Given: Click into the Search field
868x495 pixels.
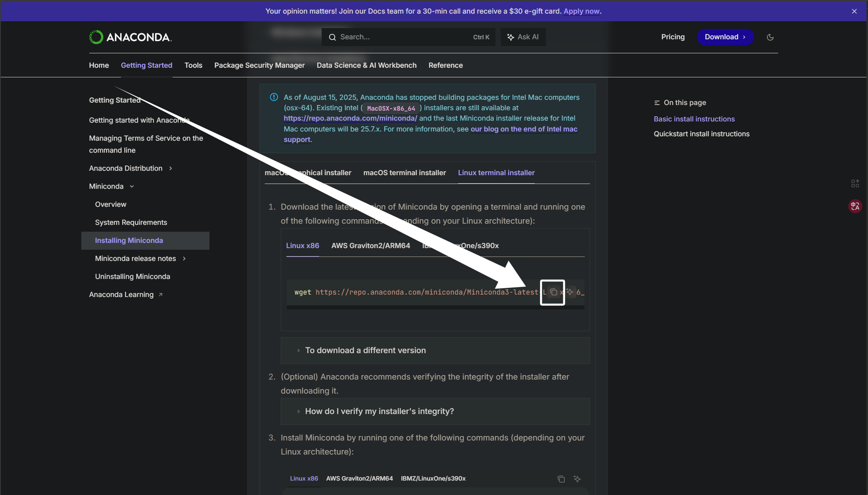Looking at the screenshot, I should 408,37.
